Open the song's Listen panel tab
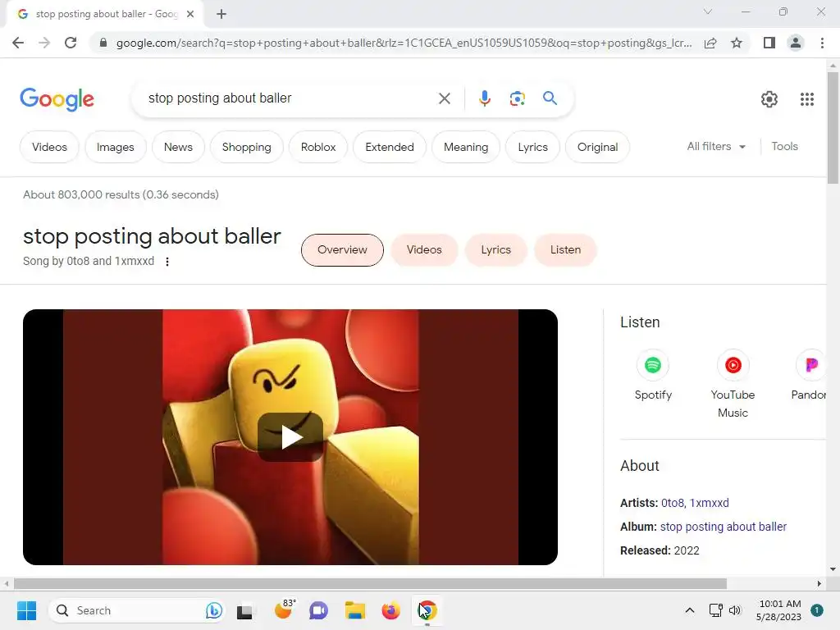This screenshot has height=630, width=840. tap(565, 249)
